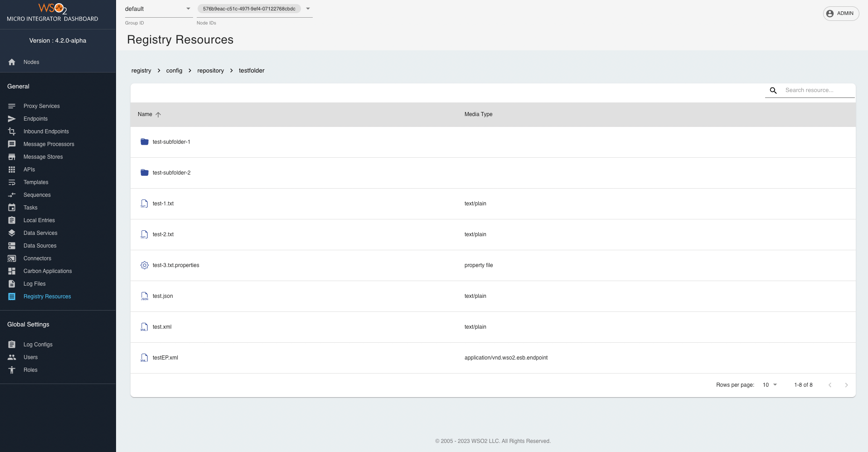Select the test-2.txt file name

[x=163, y=234]
